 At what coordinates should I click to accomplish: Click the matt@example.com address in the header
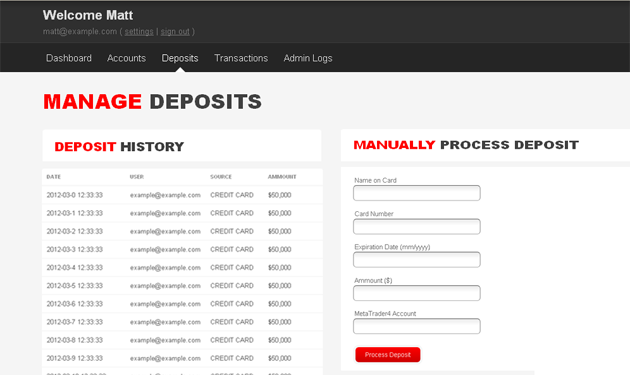click(80, 32)
